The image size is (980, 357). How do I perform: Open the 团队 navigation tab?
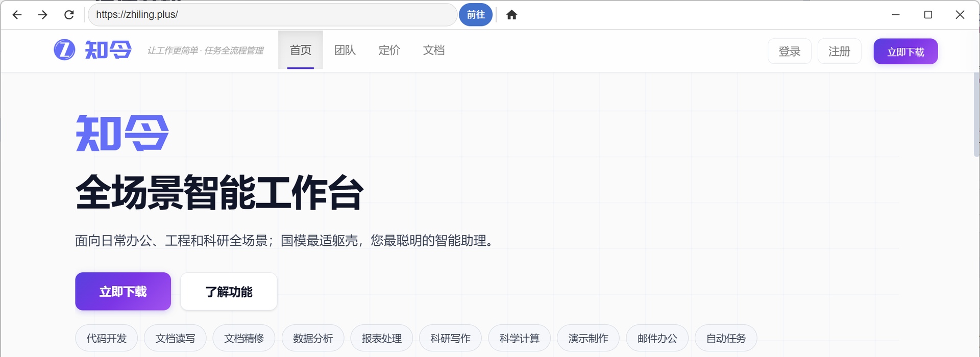click(x=345, y=50)
